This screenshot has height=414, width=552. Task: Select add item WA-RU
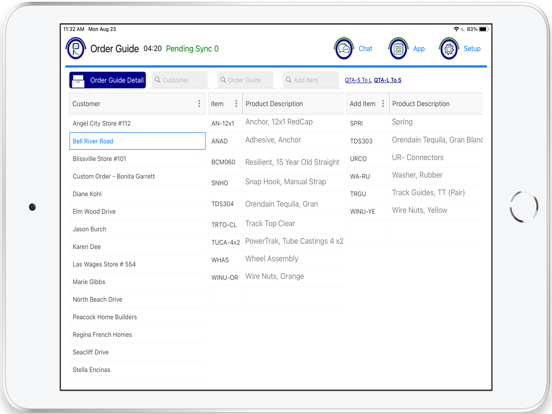360,176
